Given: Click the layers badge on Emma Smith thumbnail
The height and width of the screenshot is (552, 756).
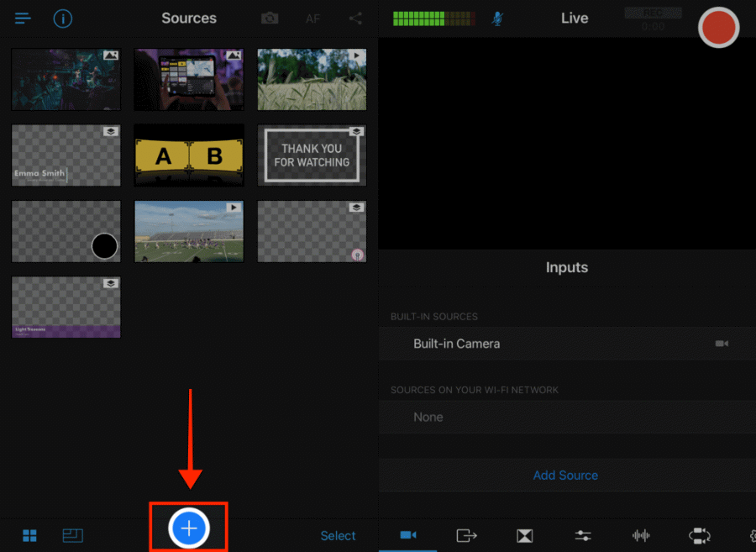Looking at the screenshot, I should (110, 132).
